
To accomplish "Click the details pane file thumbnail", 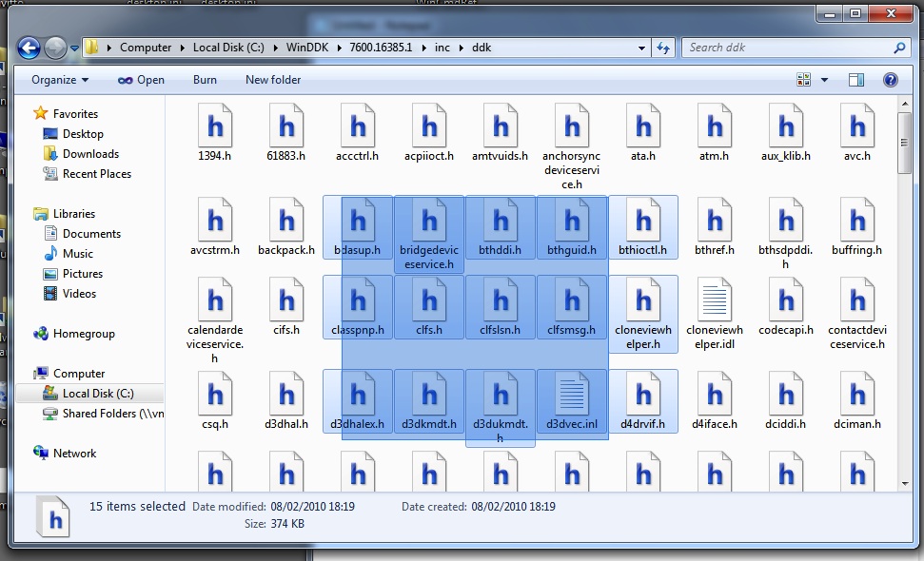I will click(x=53, y=516).
